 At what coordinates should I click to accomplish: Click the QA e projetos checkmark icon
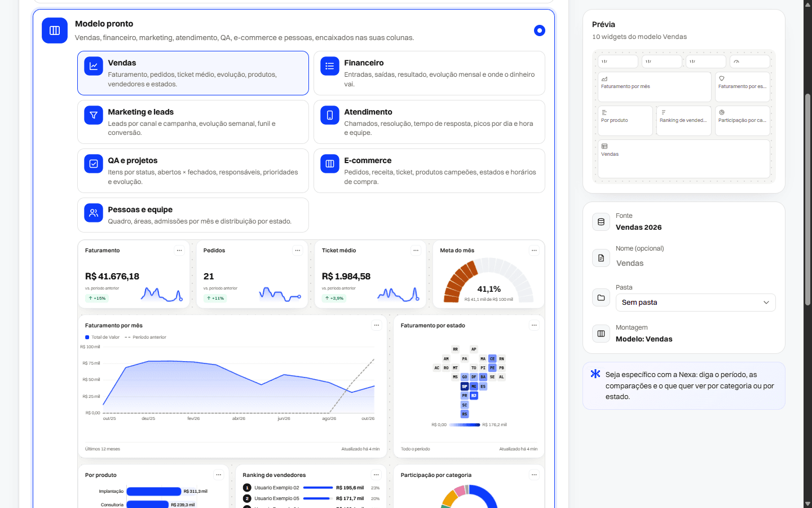pyautogui.click(x=94, y=164)
